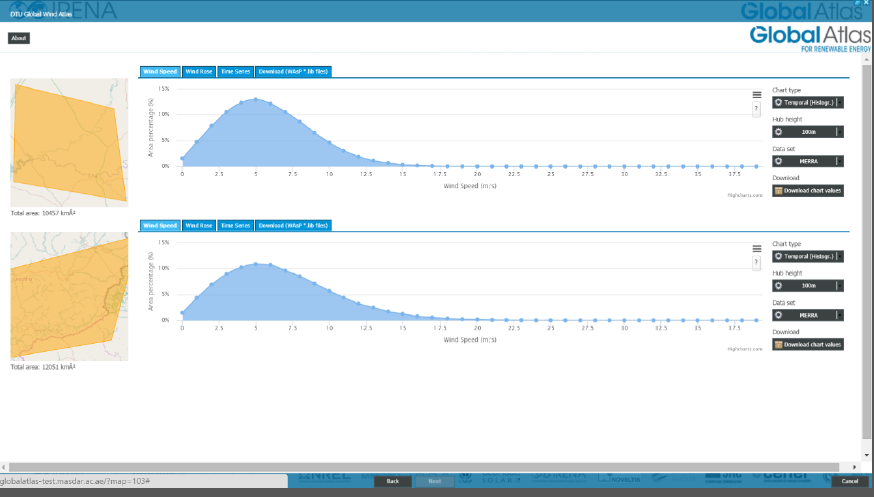Switch to the top Wind Rose tab
The height and width of the screenshot is (497, 874).
[199, 72]
